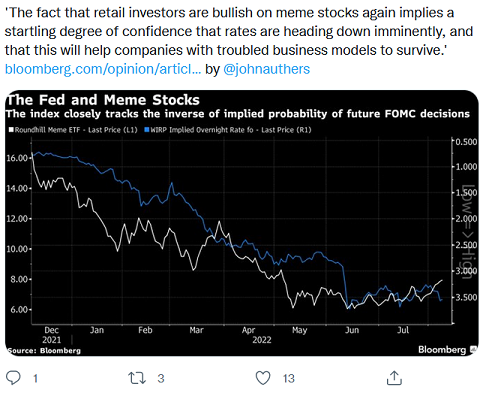Open the @johnauthers profile mention
This screenshot has height=393, width=486.
pos(266,69)
